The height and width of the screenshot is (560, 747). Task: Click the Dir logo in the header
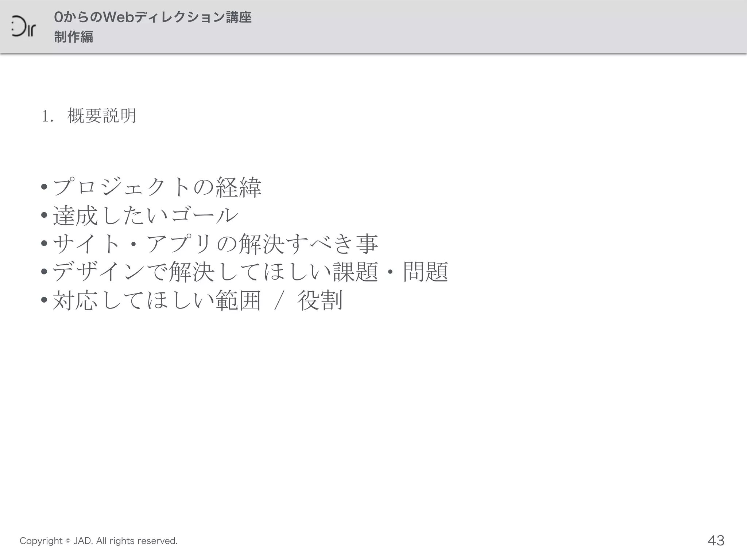click(x=23, y=27)
